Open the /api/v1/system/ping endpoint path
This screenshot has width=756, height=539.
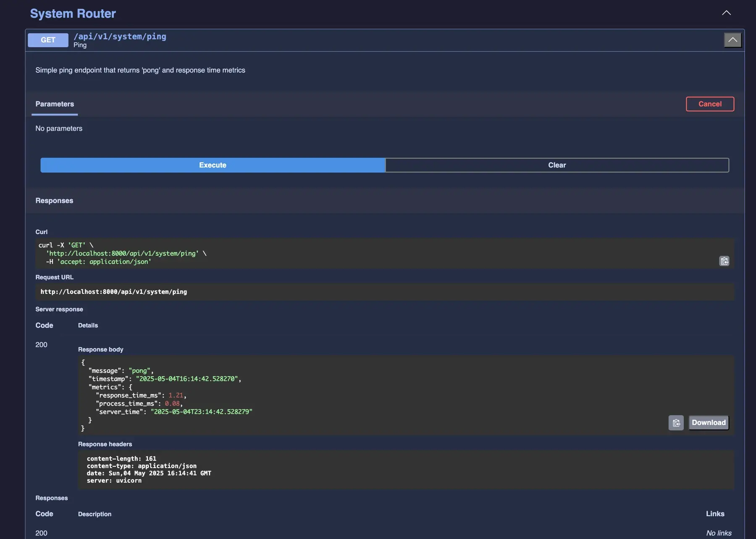pos(120,37)
